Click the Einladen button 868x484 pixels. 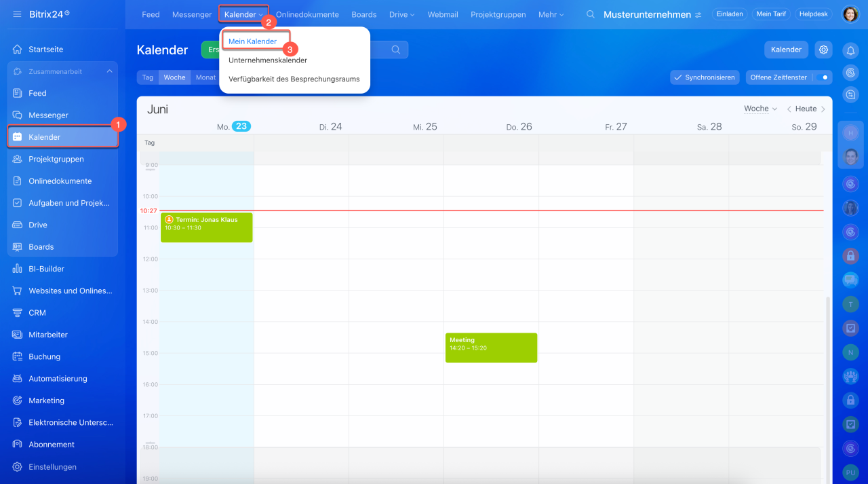(730, 14)
